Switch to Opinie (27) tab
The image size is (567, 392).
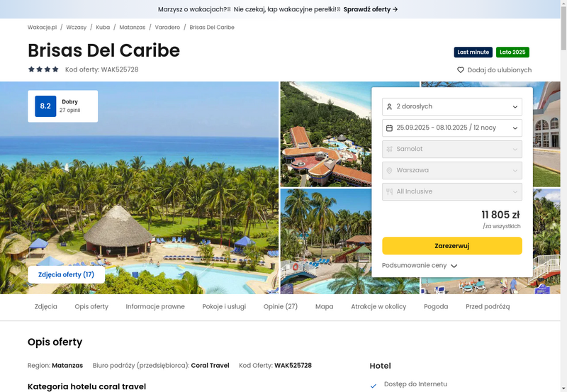281,307
